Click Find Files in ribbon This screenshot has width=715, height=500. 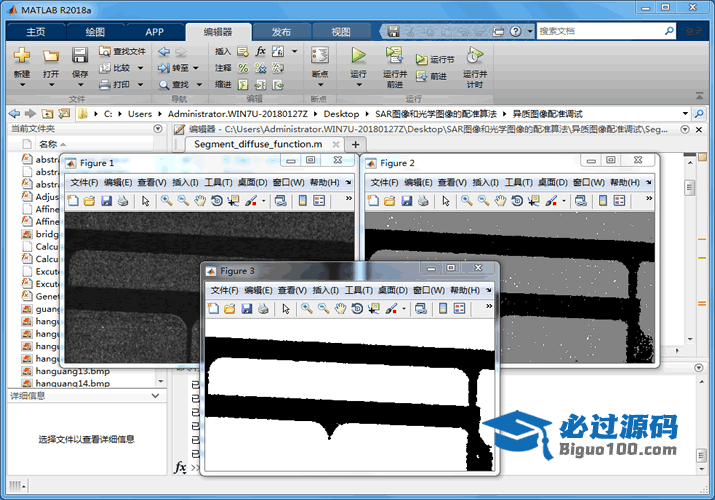pos(123,51)
